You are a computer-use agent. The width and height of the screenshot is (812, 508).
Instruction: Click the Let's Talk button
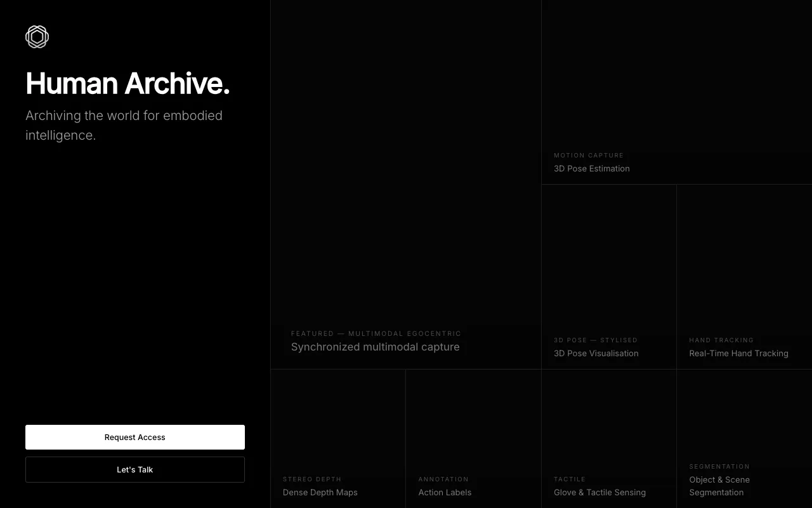coord(134,469)
